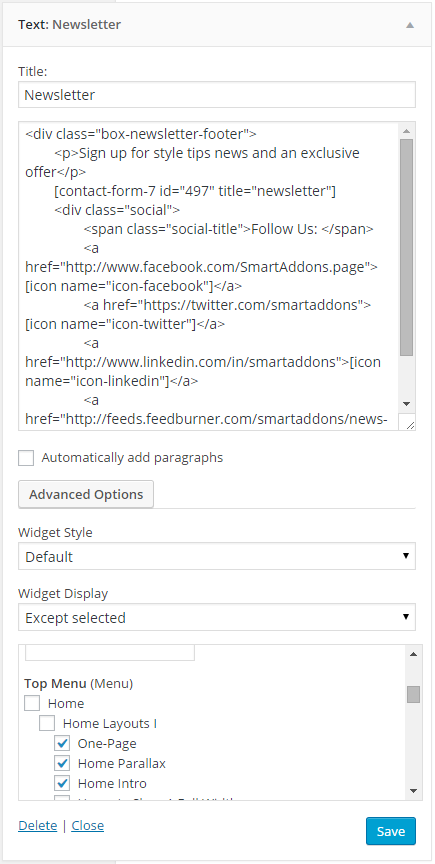Screen dimensions: 435x864
Task: Click the menu list scrollbar thumb
Action: click(413, 694)
